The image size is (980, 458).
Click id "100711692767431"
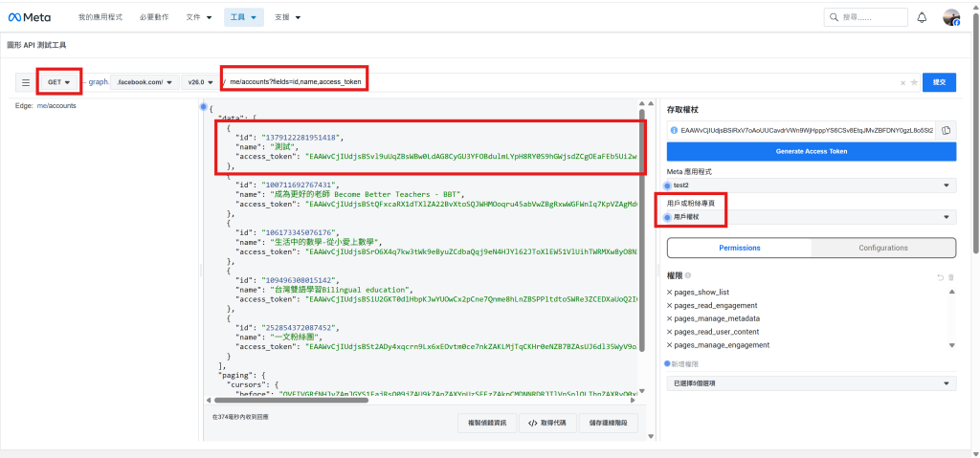click(301, 185)
